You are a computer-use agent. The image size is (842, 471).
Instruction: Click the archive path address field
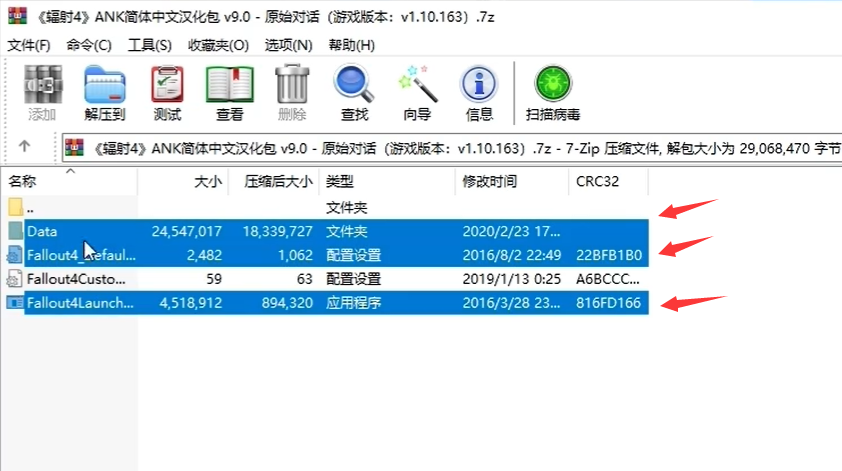451,148
